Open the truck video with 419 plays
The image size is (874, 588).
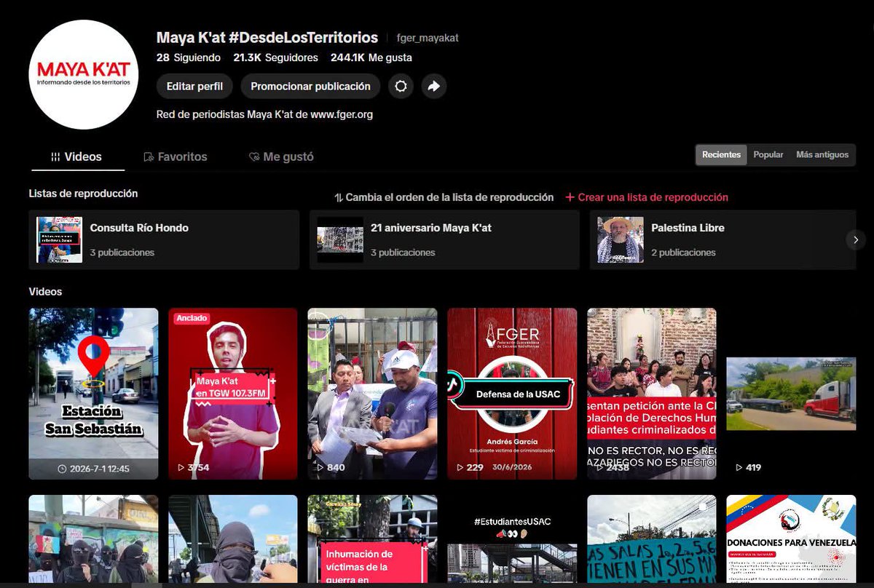click(x=791, y=394)
